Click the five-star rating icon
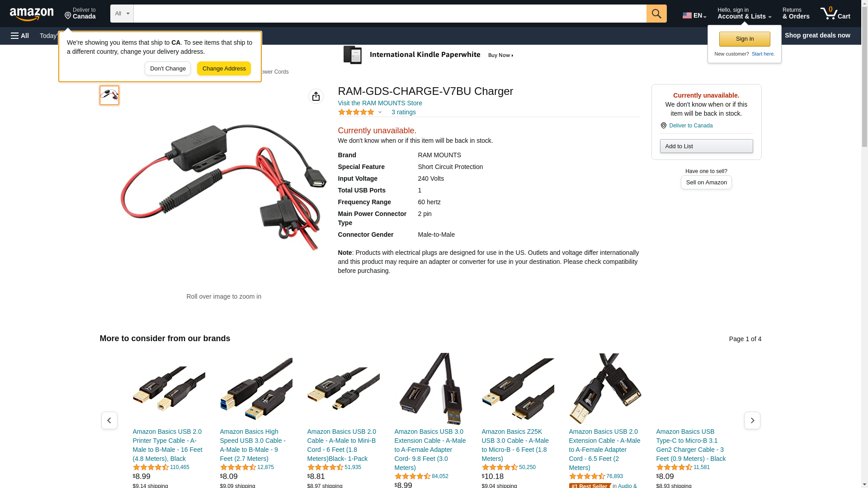The height and width of the screenshot is (488, 868). click(x=356, y=112)
